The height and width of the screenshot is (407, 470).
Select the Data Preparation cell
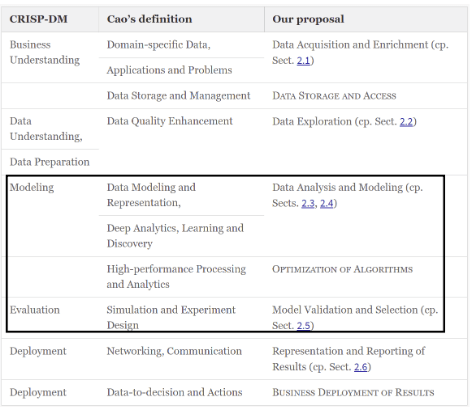[x=50, y=162]
